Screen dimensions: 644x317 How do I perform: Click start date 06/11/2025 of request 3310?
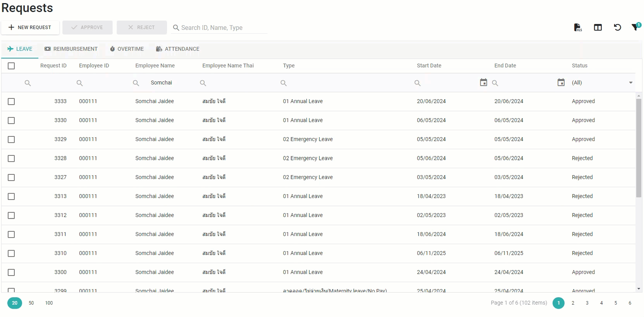[431, 253]
